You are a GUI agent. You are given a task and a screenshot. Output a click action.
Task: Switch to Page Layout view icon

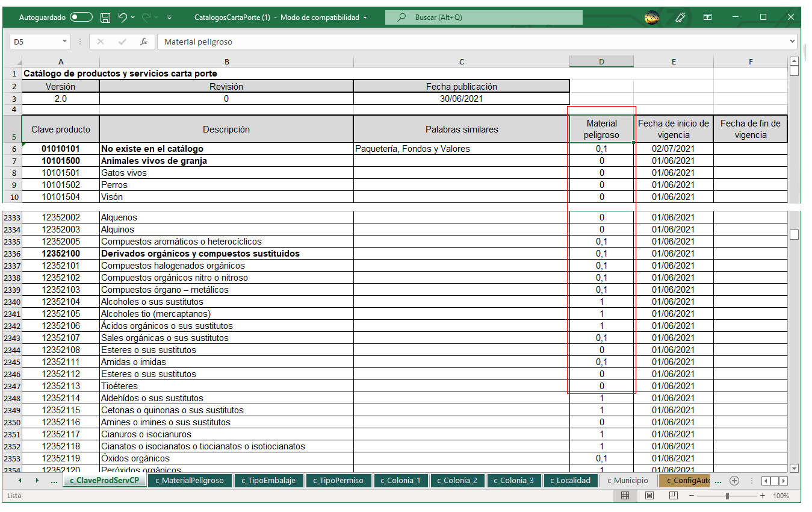pos(649,496)
